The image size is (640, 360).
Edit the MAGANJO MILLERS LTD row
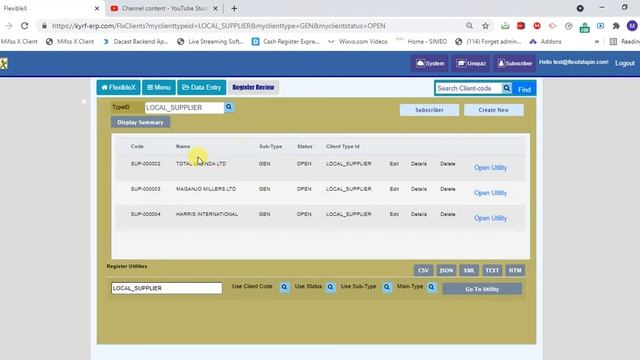point(394,189)
